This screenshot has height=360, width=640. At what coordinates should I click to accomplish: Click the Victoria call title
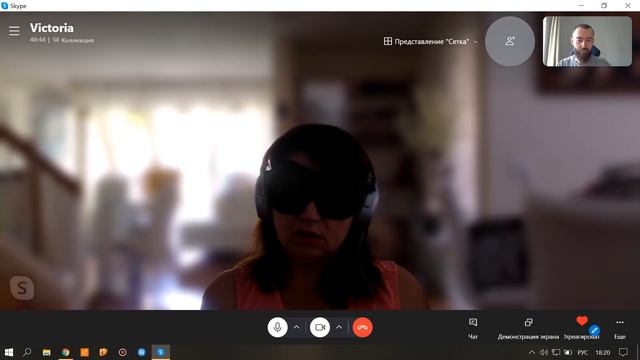[x=52, y=28]
